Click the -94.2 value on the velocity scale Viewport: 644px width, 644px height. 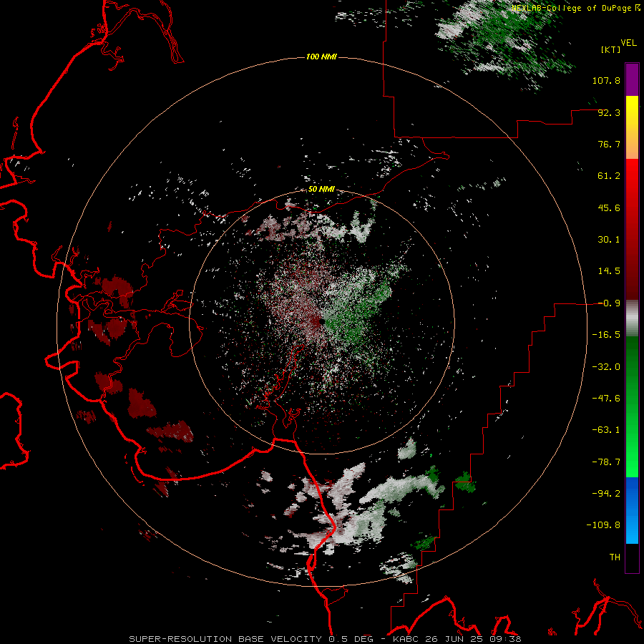pos(606,493)
